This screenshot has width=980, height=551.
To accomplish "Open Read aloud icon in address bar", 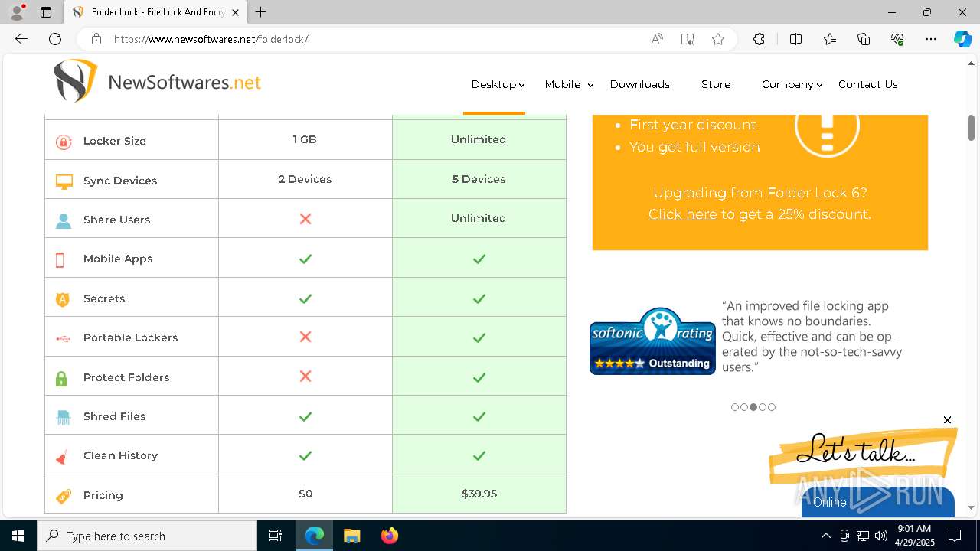I will coord(657,39).
